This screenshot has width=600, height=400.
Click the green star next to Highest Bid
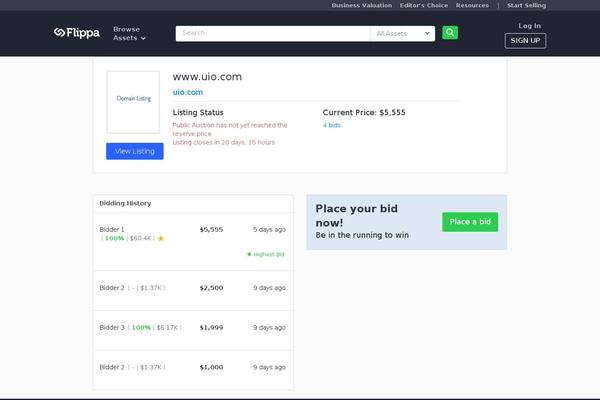(249, 254)
